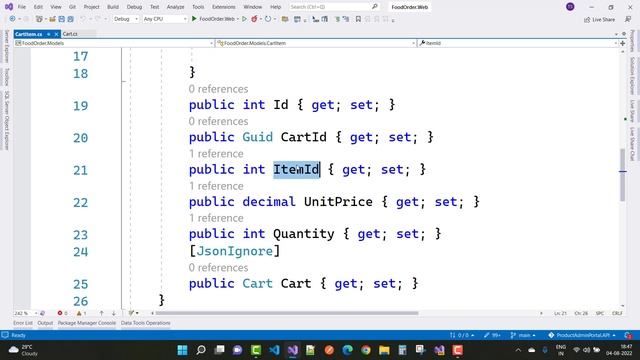The image size is (640, 360).
Task: Open the Debug configuration dropdown
Action: point(125,19)
